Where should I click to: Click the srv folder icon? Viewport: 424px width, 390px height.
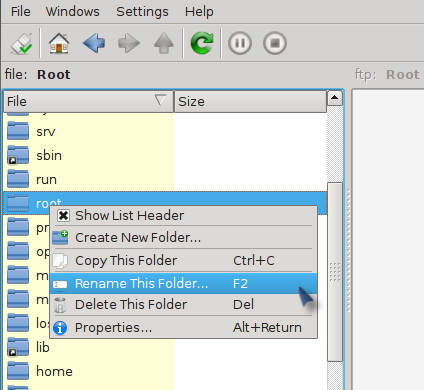click(18, 131)
